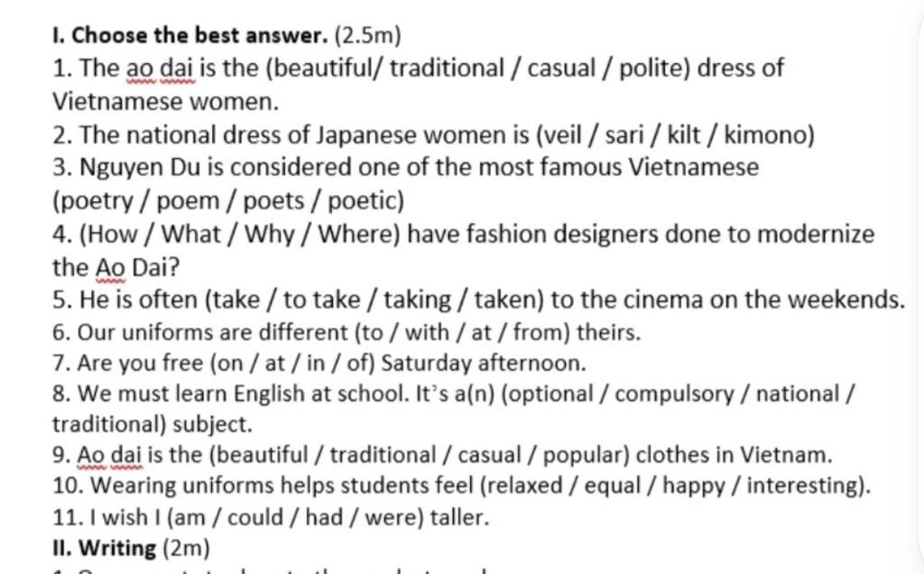Screen dimensions: 924x574
Task: Click the underlined 'Ao' before 'Dai?'
Action: [110, 268]
